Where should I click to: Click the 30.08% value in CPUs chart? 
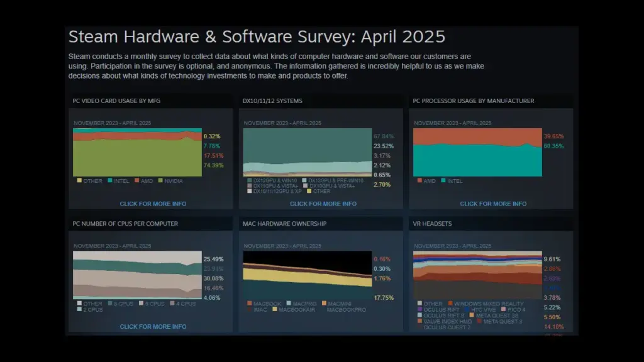(x=214, y=278)
